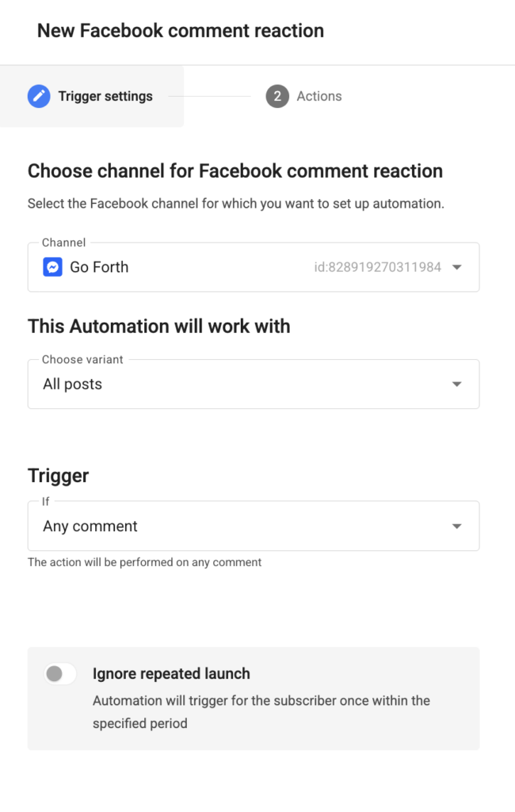This screenshot has height=812, width=515.
Task: Switch to the Trigger settings tab
Action: tap(92, 96)
